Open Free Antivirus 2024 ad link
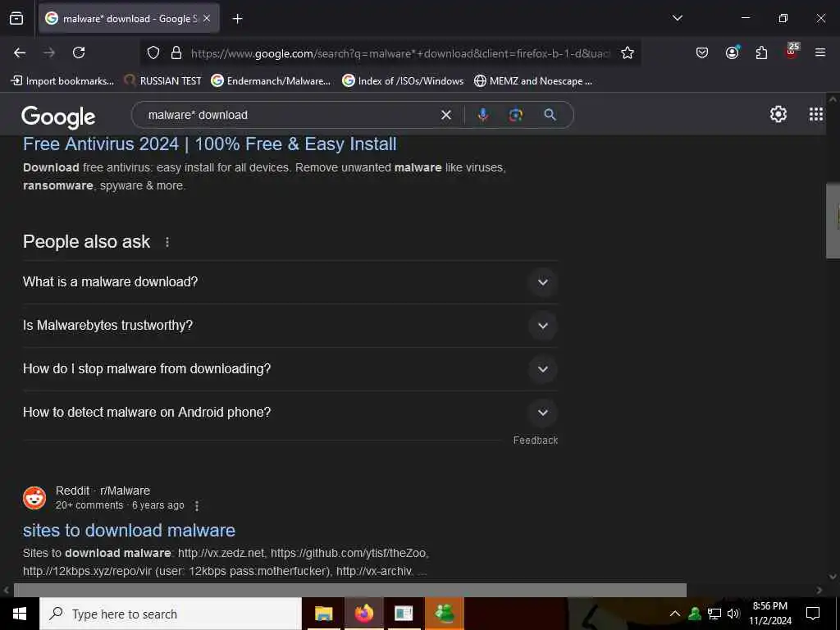The width and height of the screenshot is (840, 630). click(x=210, y=144)
